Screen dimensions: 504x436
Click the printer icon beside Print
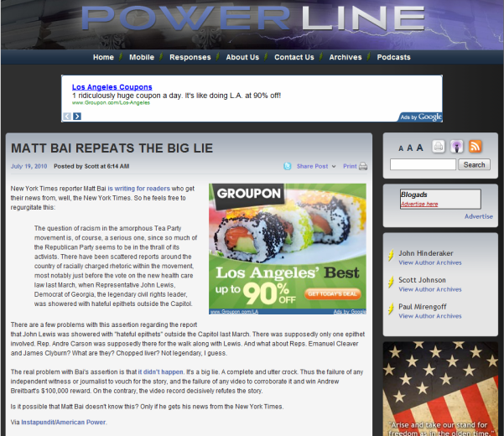(x=363, y=166)
